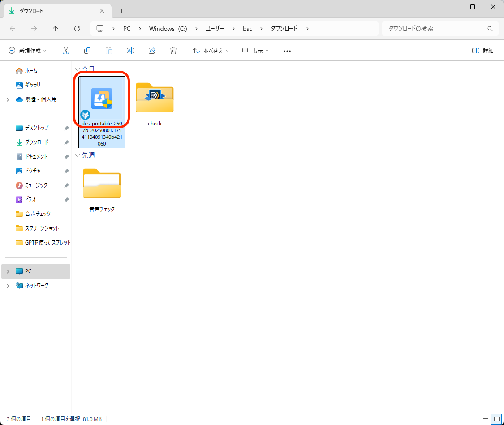Select the check folder
Image resolution: width=504 pixels, height=425 pixels.
tap(155, 104)
